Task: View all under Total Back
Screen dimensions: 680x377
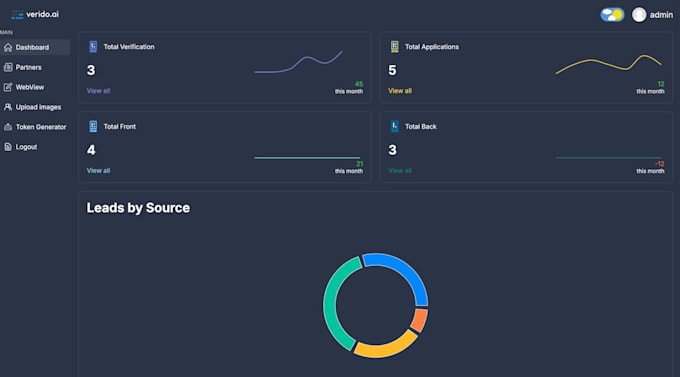Action: pyautogui.click(x=400, y=170)
